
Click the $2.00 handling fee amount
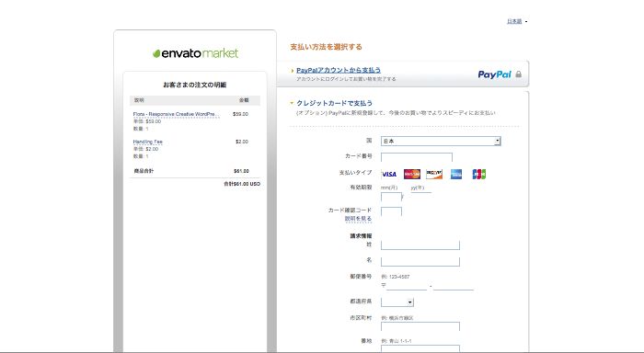242,142
